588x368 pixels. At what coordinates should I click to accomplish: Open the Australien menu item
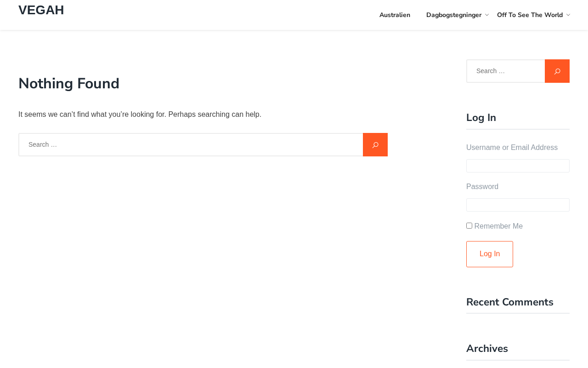coord(395,15)
